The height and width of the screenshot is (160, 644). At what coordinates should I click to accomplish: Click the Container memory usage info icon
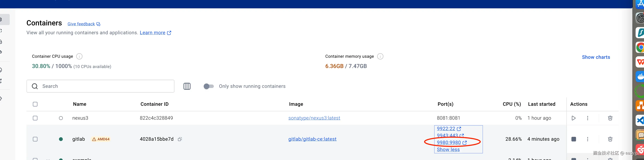pos(380,56)
